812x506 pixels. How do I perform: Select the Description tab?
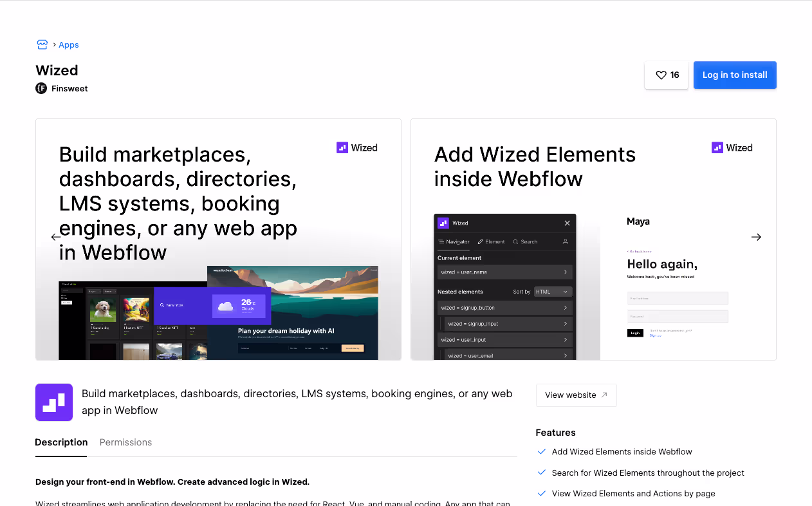[61, 442]
